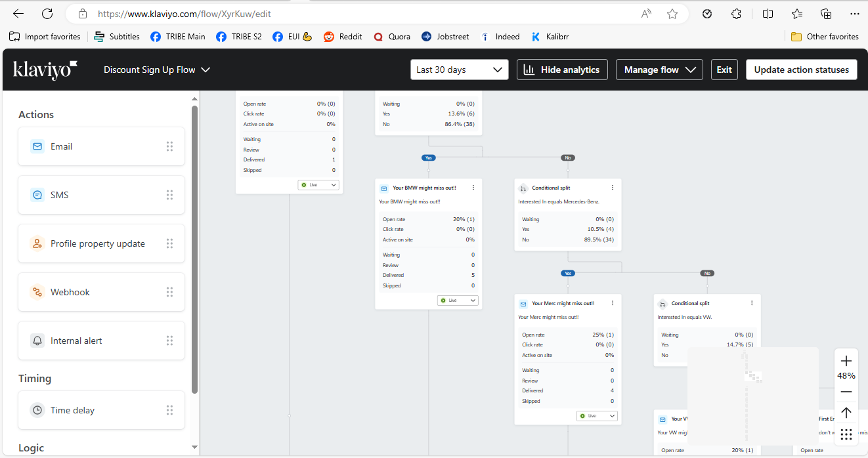The width and height of the screenshot is (868, 458).
Task: Open browser settings three-dot menu
Action: click(854, 14)
